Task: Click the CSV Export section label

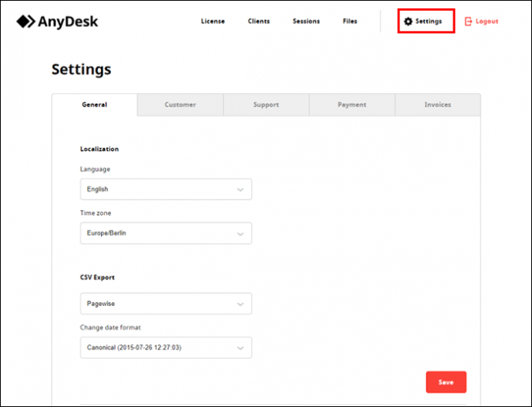Action: (97, 277)
